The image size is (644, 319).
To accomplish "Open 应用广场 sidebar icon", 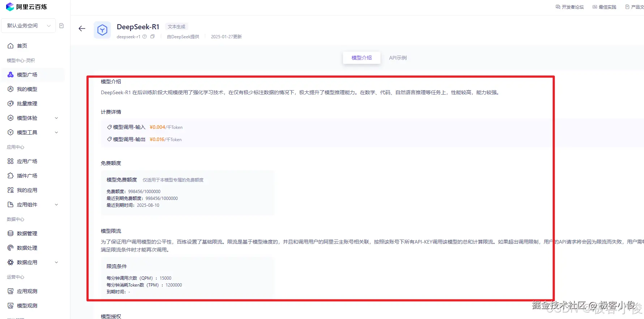I will (x=10, y=161).
